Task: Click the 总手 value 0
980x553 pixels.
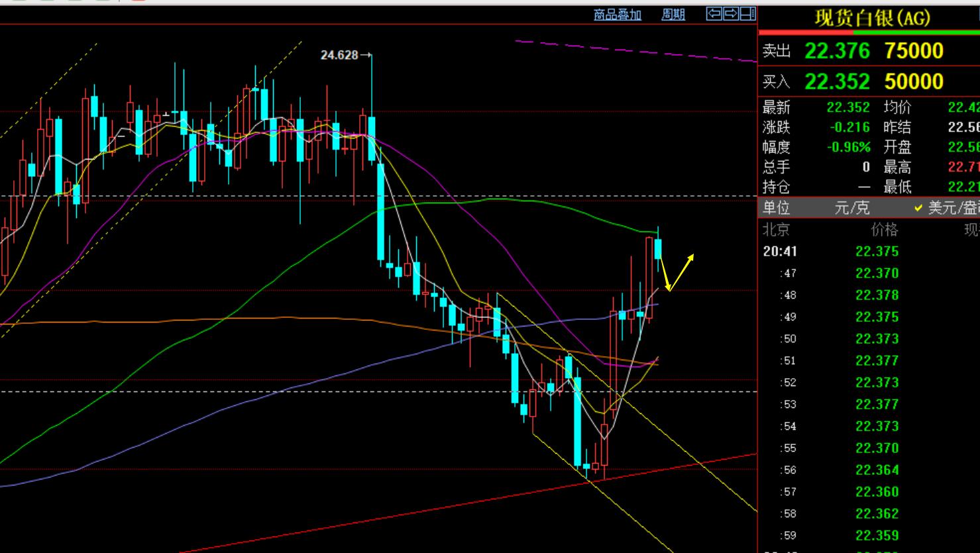Action: click(x=866, y=167)
